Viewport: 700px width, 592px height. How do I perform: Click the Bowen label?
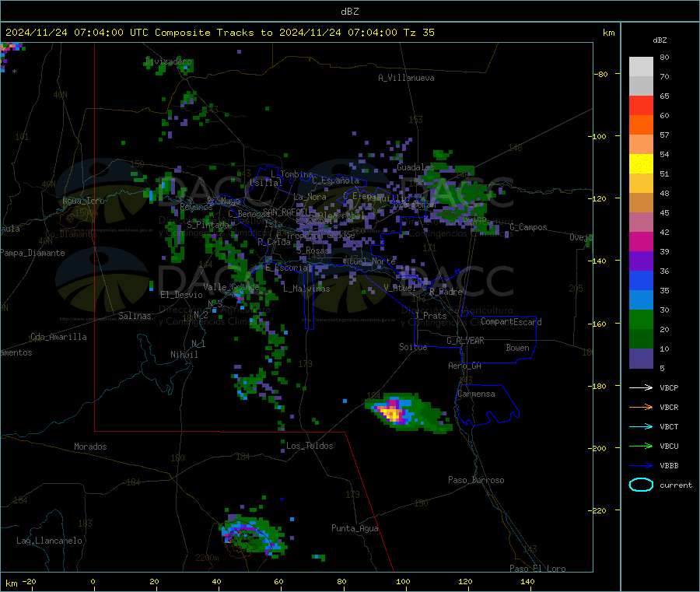click(x=518, y=348)
